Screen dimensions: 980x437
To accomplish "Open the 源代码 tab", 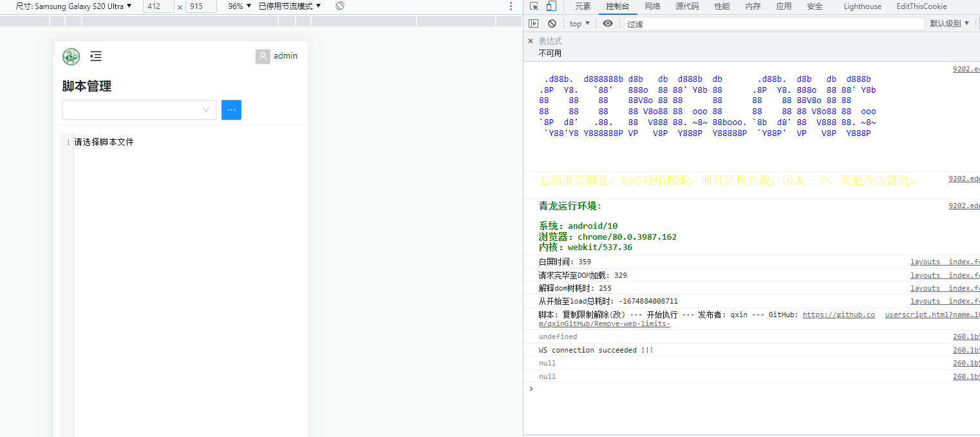I will pyautogui.click(x=687, y=6).
